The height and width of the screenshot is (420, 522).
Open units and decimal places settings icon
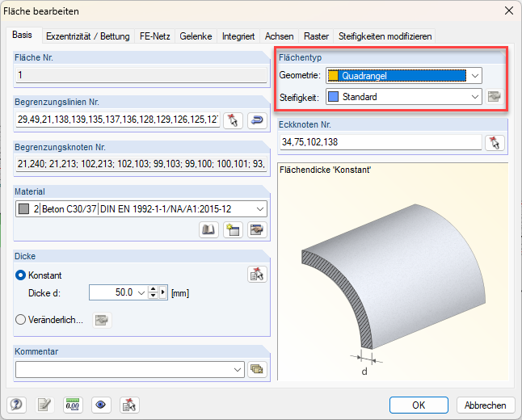point(73,405)
